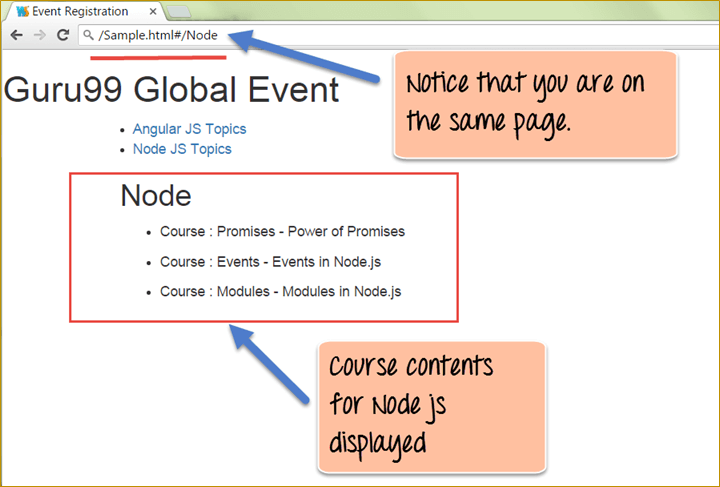
Task: Click the Node section heading
Action: pos(155,196)
